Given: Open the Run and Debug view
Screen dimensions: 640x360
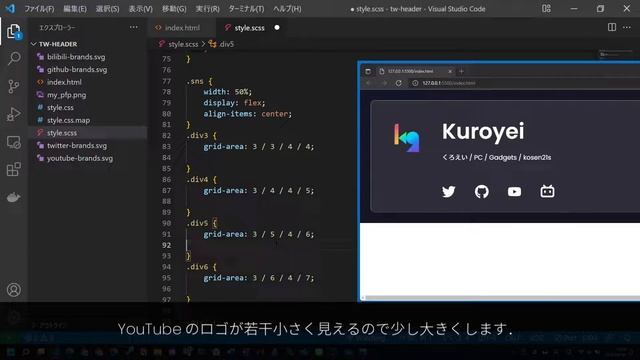Looking at the screenshot, I should point(13,114).
